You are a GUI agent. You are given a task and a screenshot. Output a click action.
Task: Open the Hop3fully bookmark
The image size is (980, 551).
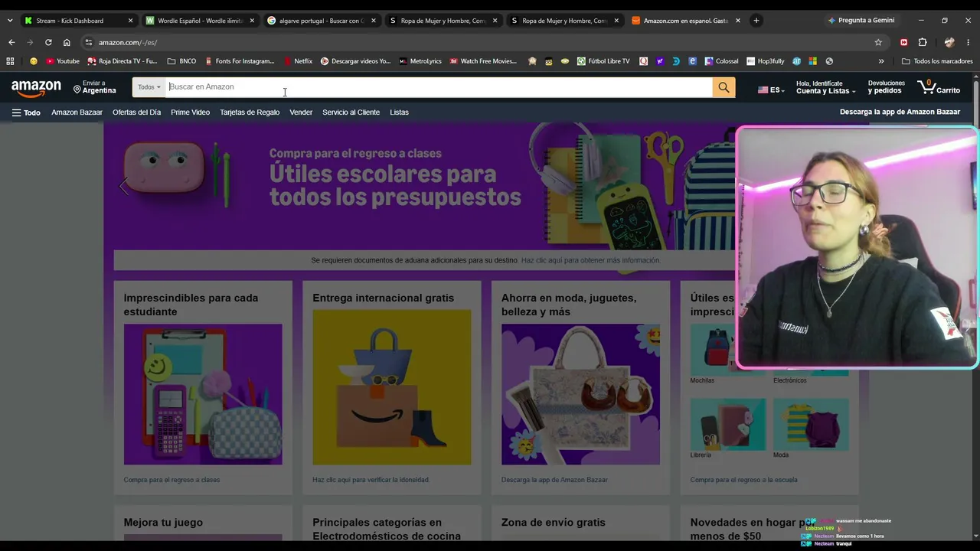(766, 61)
